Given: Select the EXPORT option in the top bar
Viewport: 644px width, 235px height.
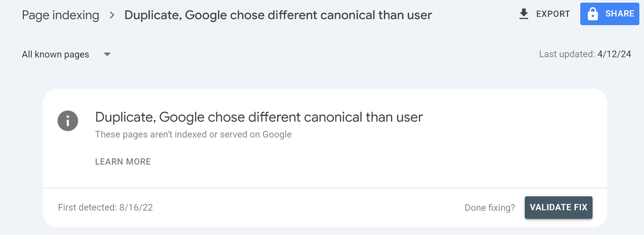Looking at the screenshot, I should (x=553, y=14).
